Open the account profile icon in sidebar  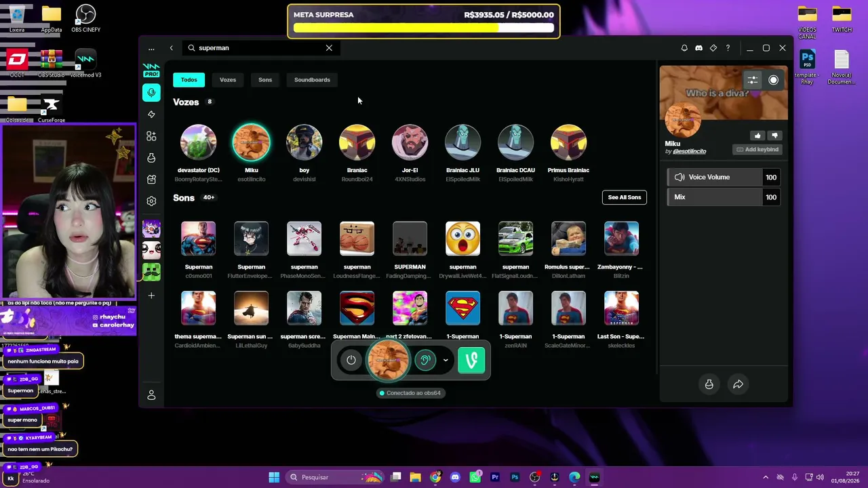(x=151, y=395)
